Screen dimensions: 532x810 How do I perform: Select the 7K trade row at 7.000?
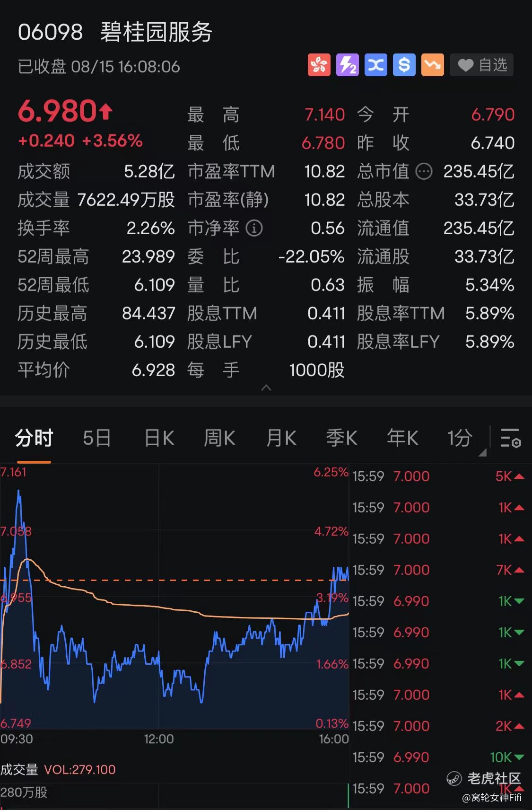(x=439, y=570)
